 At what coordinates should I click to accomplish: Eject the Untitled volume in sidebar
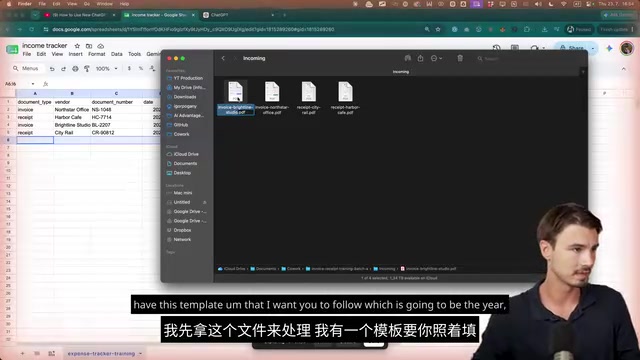pos(204,202)
